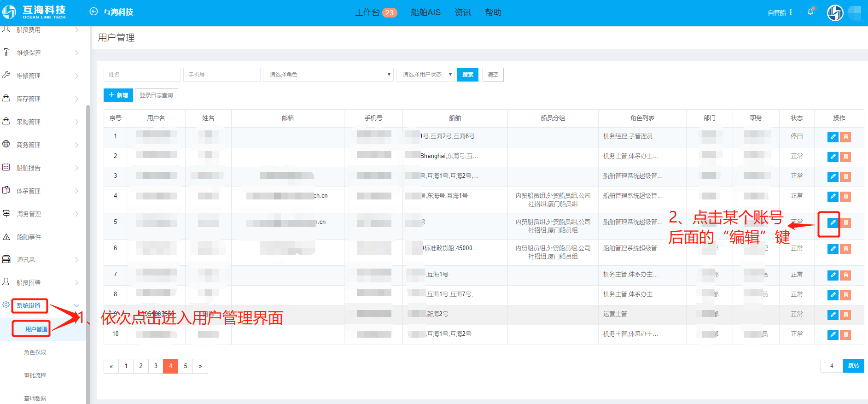
Task: Open the 自管船 options dots menu
Action: [x=791, y=12]
